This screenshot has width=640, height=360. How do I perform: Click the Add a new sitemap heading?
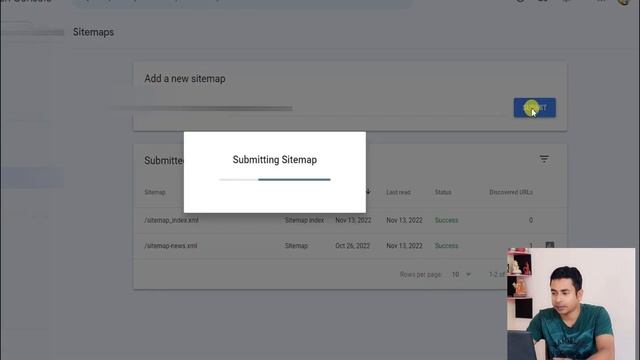(184, 78)
